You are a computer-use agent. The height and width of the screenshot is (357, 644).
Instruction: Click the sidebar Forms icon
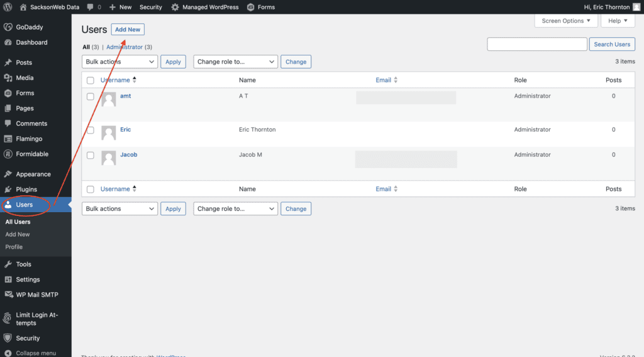pos(8,93)
